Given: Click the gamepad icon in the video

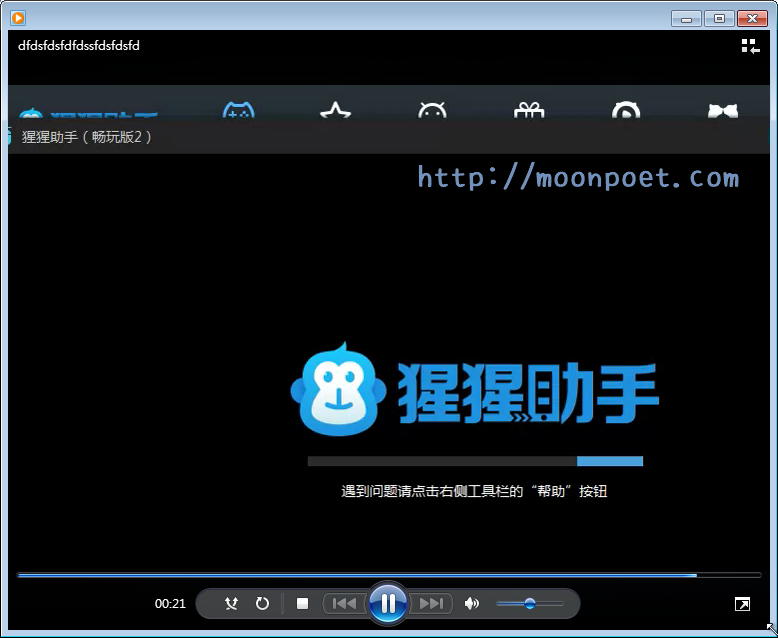Looking at the screenshot, I should [238, 112].
